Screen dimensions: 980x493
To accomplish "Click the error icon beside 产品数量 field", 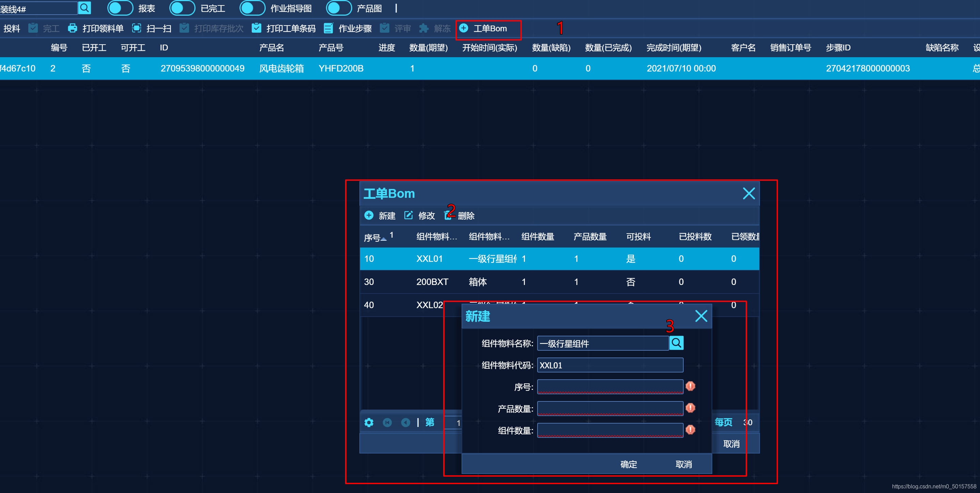I will click(x=690, y=408).
